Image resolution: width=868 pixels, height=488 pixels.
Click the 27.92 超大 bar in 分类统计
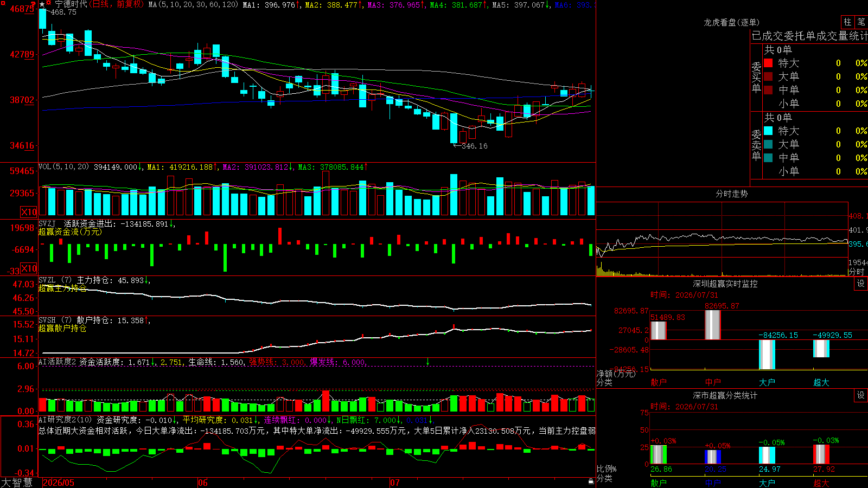(x=821, y=454)
